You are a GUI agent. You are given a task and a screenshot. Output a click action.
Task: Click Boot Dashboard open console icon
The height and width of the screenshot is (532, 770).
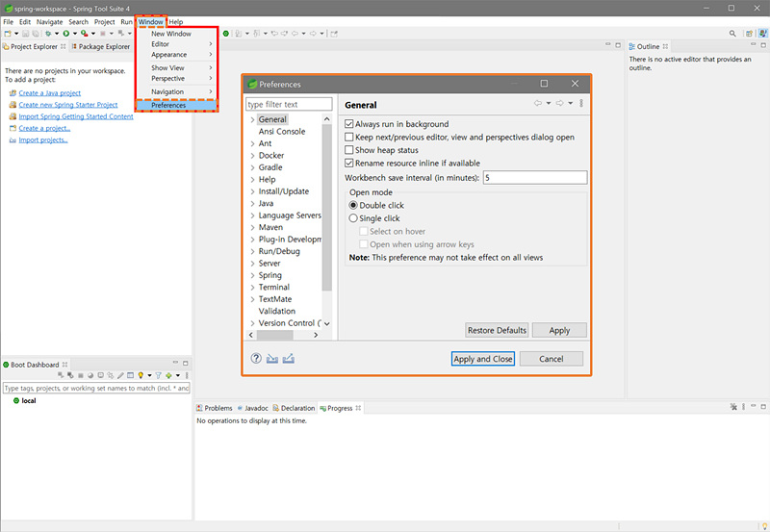pos(101,375)
